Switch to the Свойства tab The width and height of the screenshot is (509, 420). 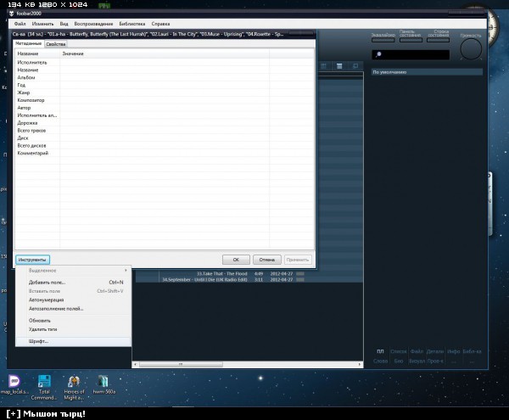(56, 44)
